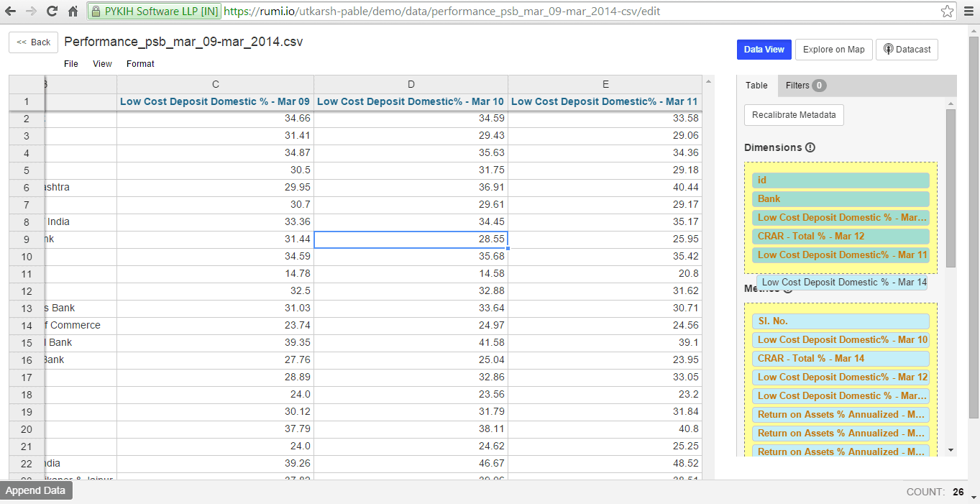This screenshot has height=504, width=980.
Task: Click Recalibrate Metadata button
Action: 794,115
